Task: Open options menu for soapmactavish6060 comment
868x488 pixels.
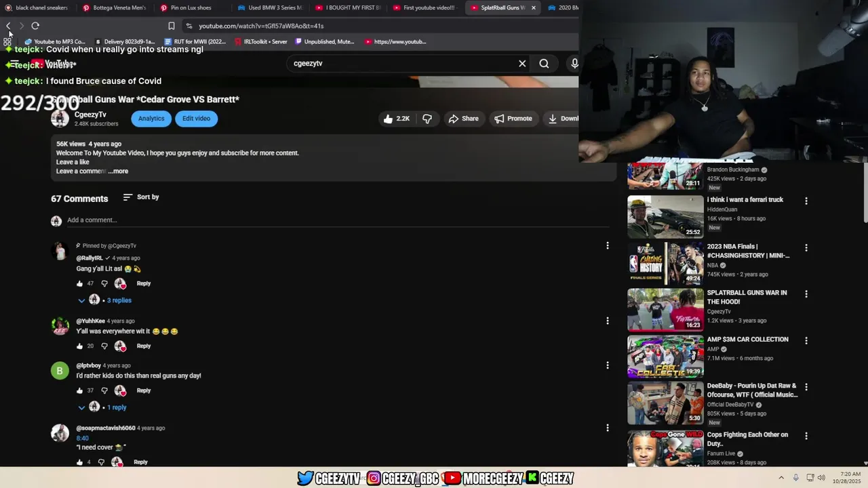Action: click(x=608, y=428)
